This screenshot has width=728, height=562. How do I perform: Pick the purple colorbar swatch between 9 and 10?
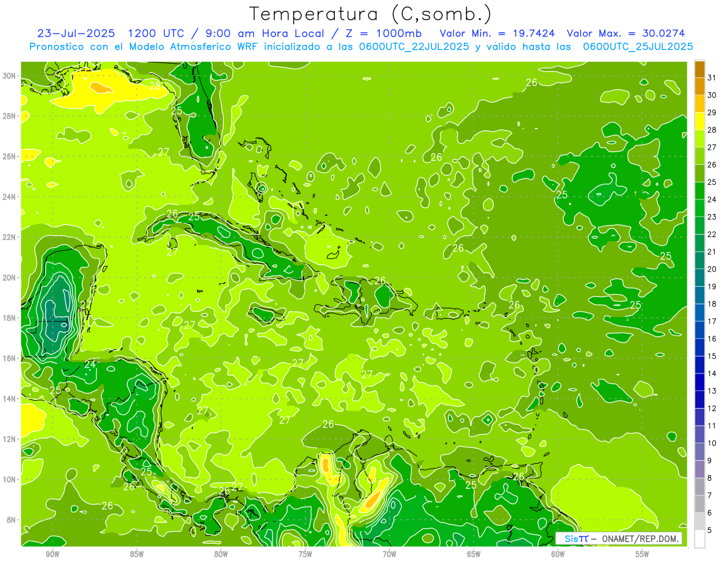click(699, 452)
